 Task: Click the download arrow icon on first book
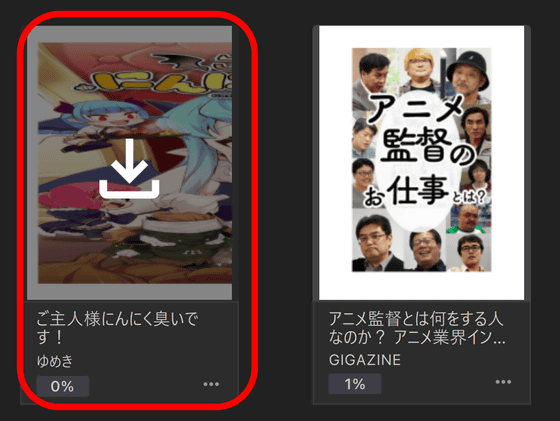pos(129,169)
